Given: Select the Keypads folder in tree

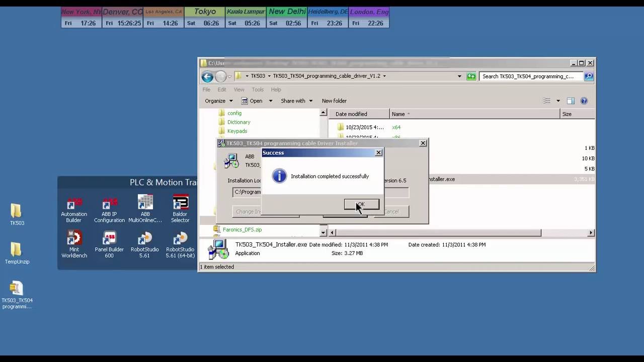Looking at the screenshot, I should coord(237,131).
